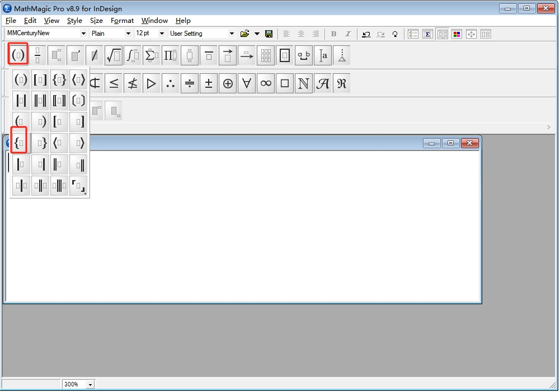This screenshot has height=392, width=560.
Task: Open the matrix templates palette
Action: point(266,55)
